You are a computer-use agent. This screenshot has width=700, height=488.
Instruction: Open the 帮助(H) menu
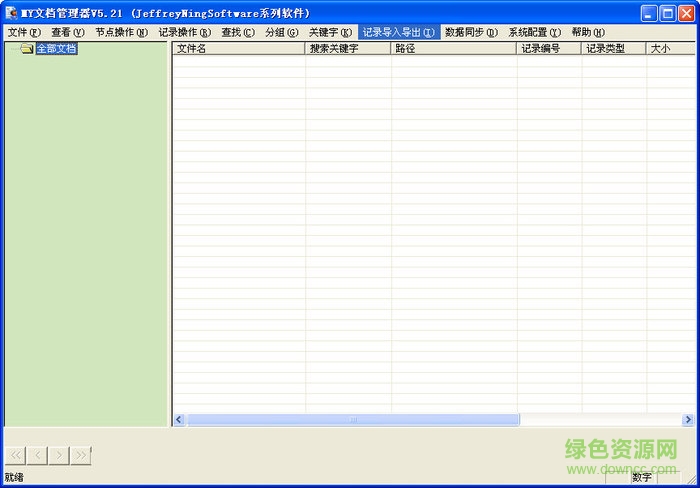[x=588, y=32]
